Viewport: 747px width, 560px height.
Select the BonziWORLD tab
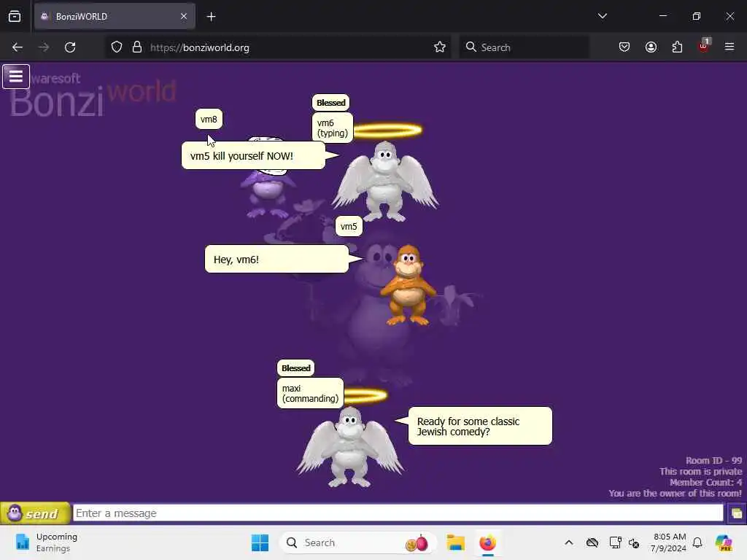(115, 17)
